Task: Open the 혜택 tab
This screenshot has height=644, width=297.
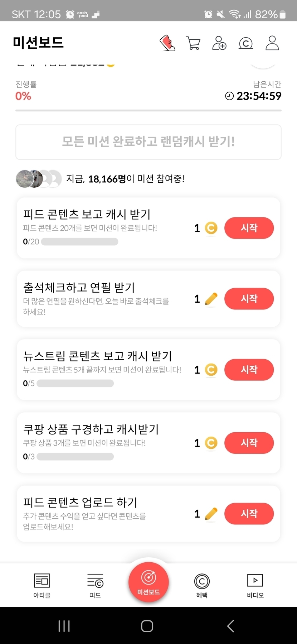Action: pyautogui.click(x=202, y=585)
